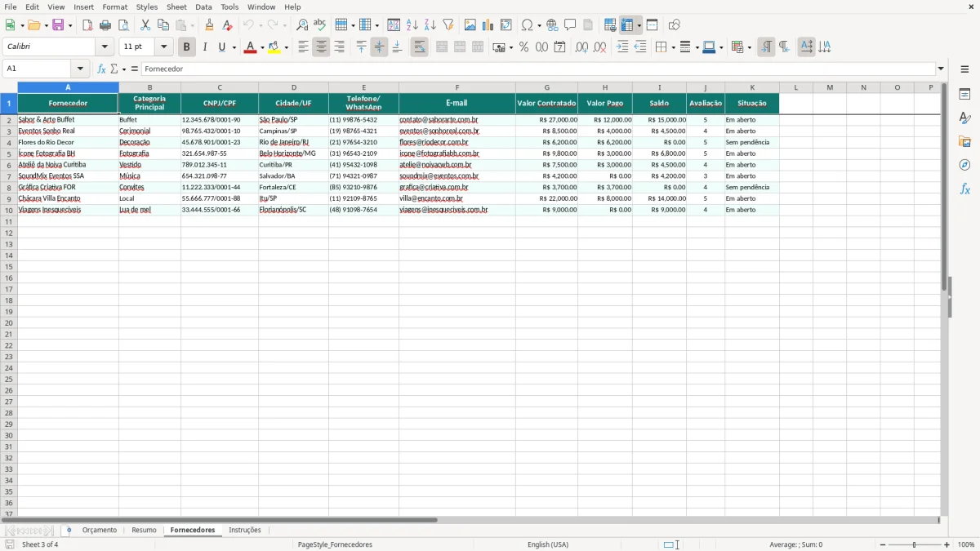Open the Sort dialog icon

[x=394, y=25]
